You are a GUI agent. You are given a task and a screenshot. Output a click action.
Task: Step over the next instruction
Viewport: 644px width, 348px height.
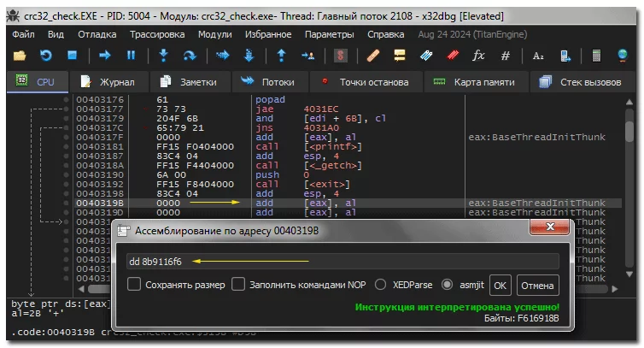click(190, 56)
